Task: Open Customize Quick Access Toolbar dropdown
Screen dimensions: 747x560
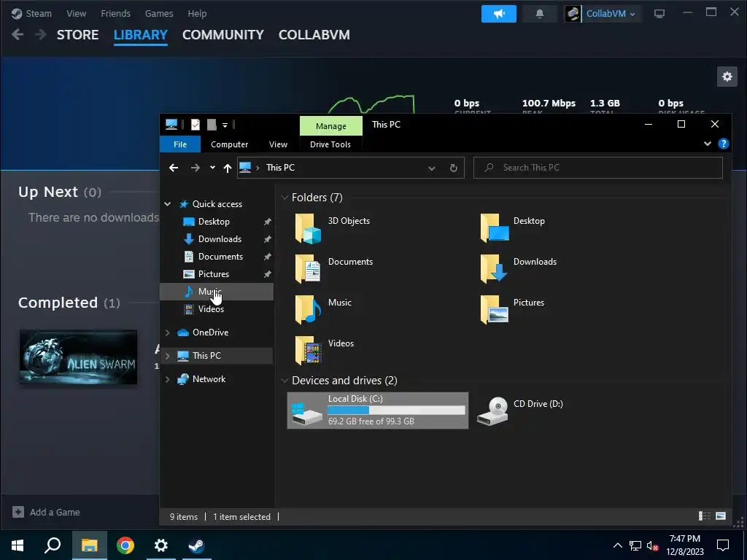Action: (x=225, y=125)
